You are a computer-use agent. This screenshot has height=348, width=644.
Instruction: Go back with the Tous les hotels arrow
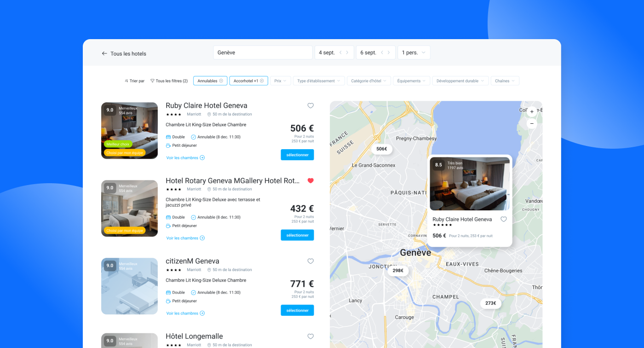[104, 53]
